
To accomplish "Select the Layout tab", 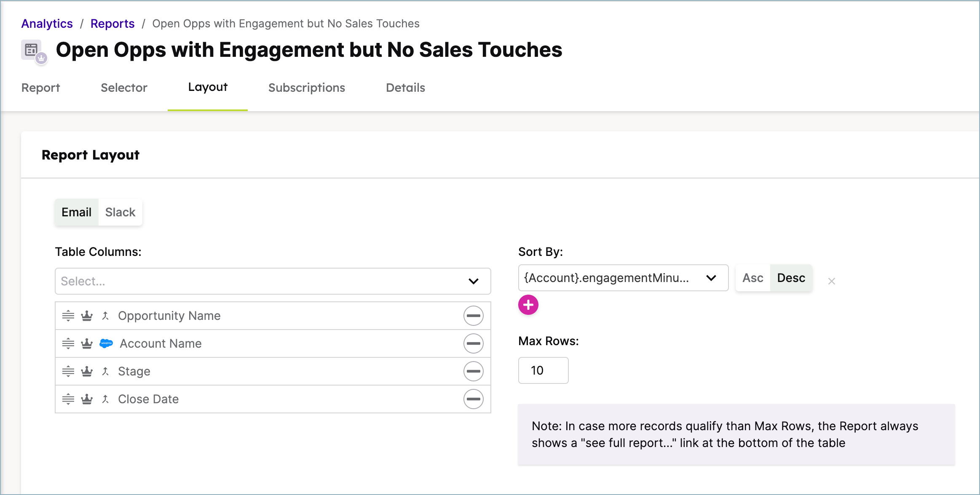I will point(208,87).
